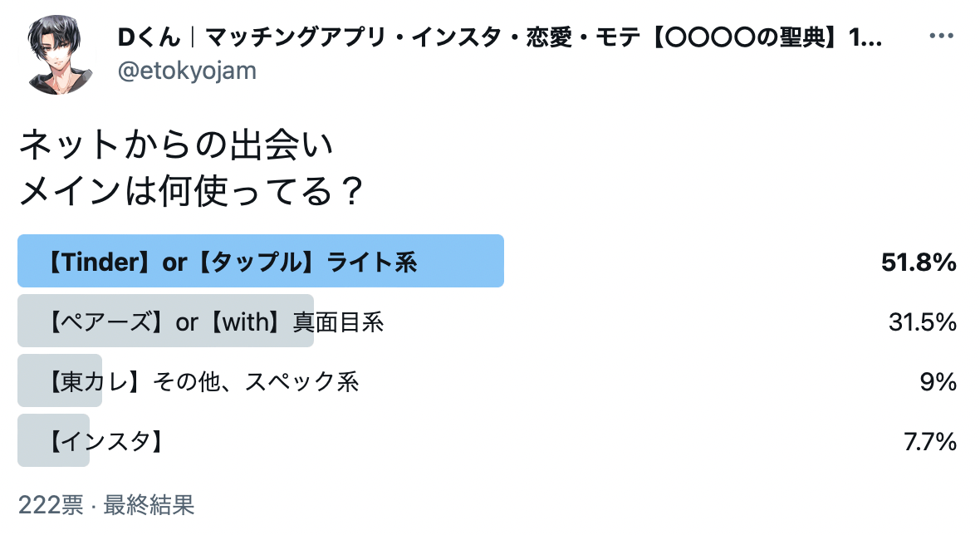Screen dimensions: 980x535
Task: Open the @etokyojam handle link
Action: [187, 71]
